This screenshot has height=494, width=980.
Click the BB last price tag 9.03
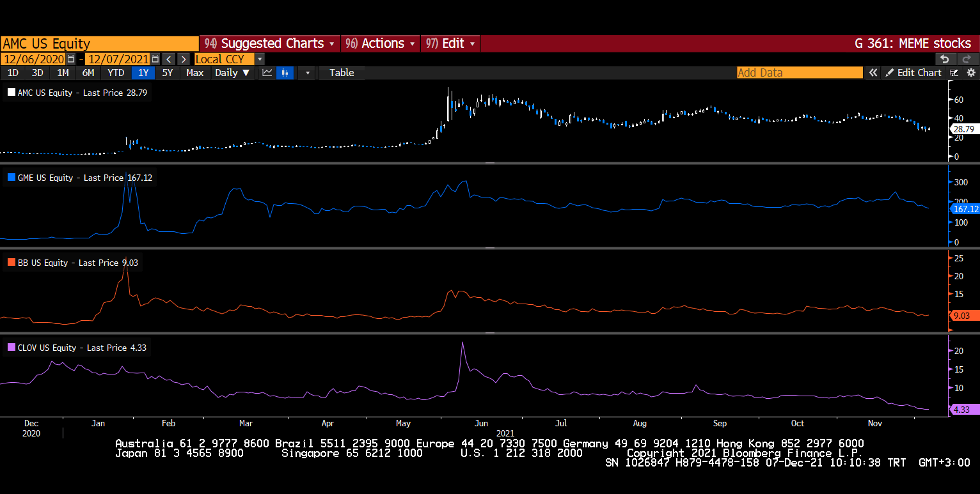tap(966, 316)
